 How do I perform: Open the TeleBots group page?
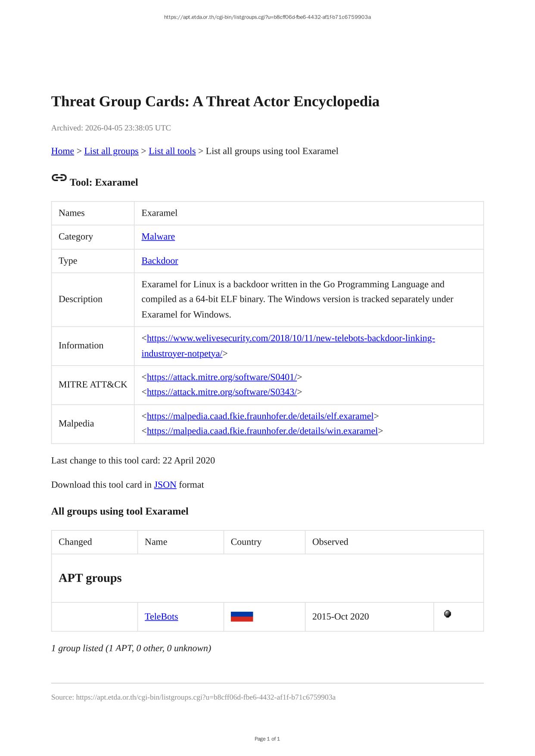pos(161,617)
